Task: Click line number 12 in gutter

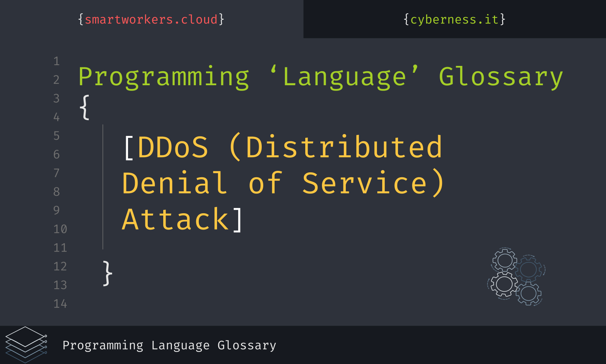Action: click(60, 266)
